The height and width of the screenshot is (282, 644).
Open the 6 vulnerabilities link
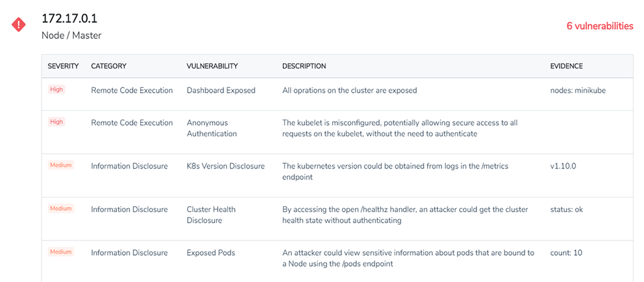point(600,26)
